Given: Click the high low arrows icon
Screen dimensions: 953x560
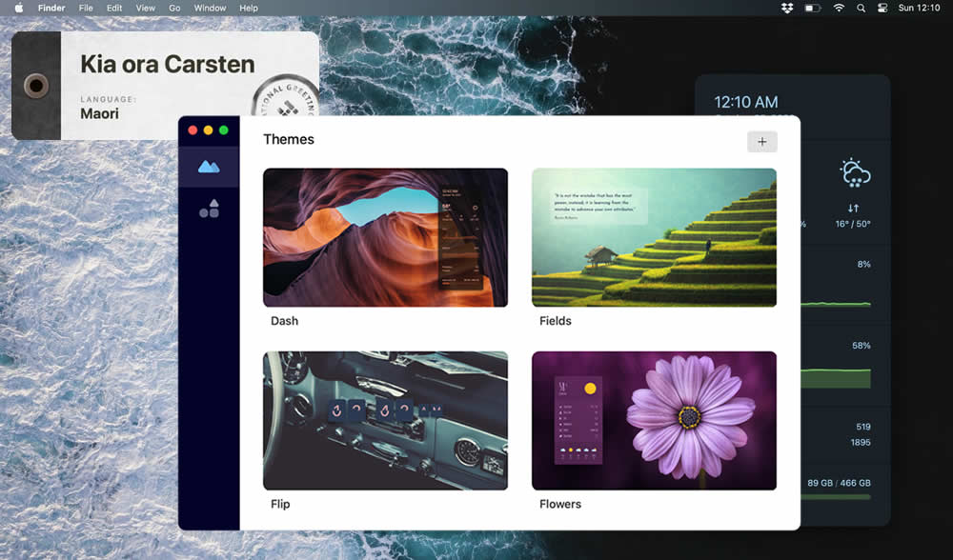Looking at the screenshot, I should 853,208.
